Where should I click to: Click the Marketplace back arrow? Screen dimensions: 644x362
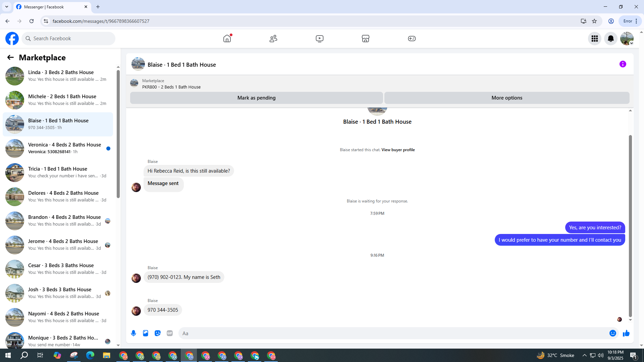(x=10, y=58)
